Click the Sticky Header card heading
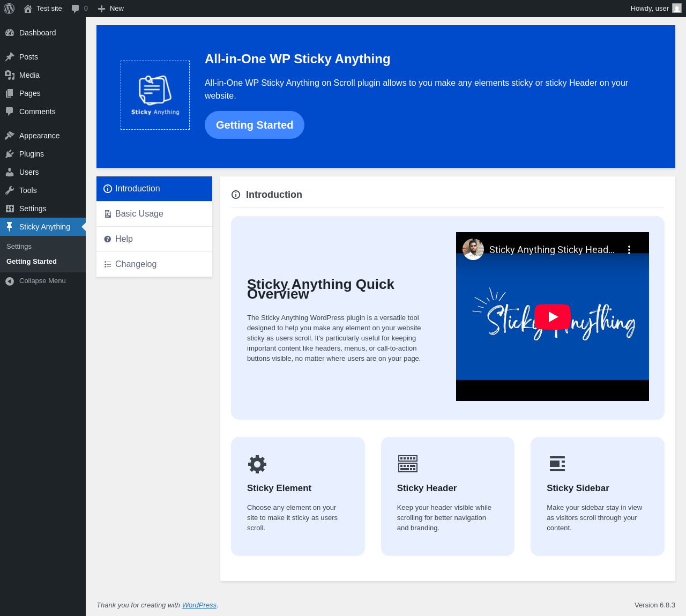Viewport: 686px width, 616px height. 427,488
